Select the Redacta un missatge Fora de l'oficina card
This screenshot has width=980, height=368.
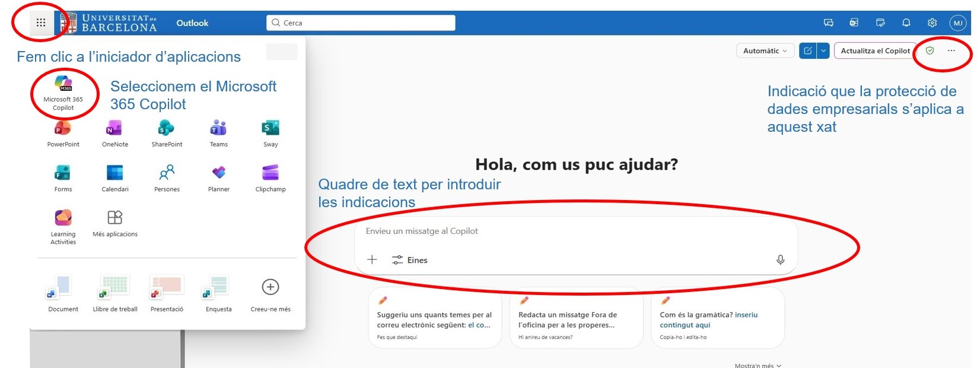[576, 318]
